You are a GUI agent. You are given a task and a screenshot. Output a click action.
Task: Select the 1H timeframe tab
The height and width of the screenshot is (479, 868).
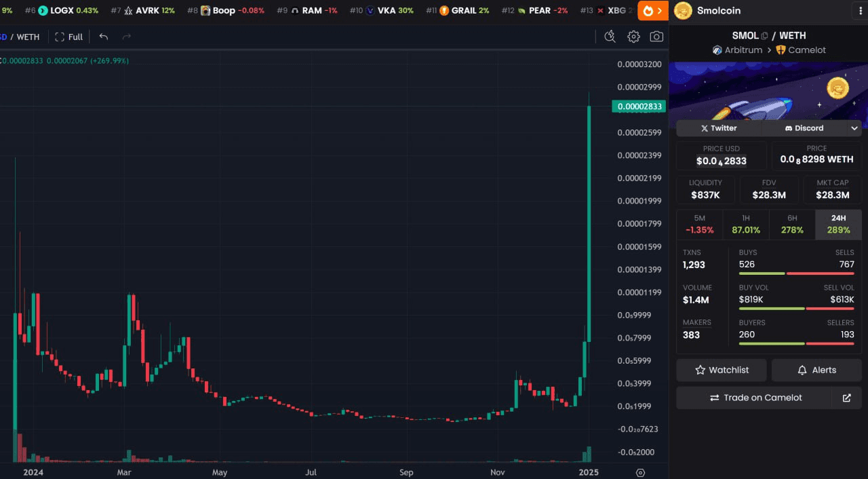click(746, 225)
